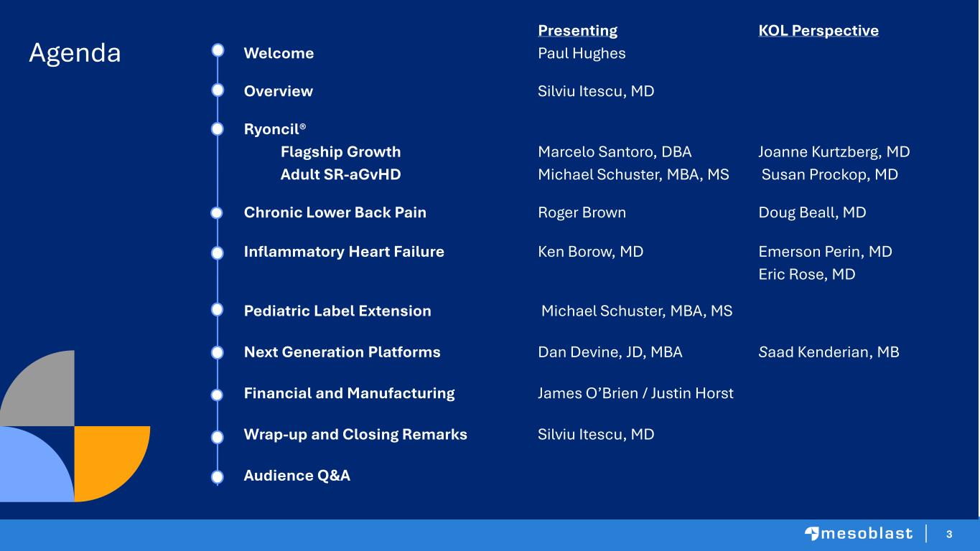
Task: Click the KOL Perspective column header
Action: (x=818, y=30)
